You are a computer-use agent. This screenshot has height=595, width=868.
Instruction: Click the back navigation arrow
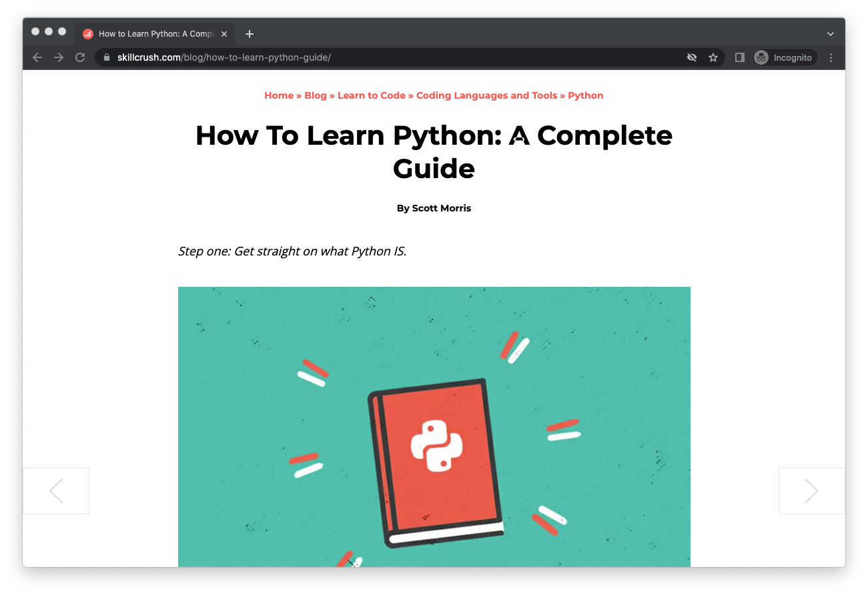click(37, 57)
